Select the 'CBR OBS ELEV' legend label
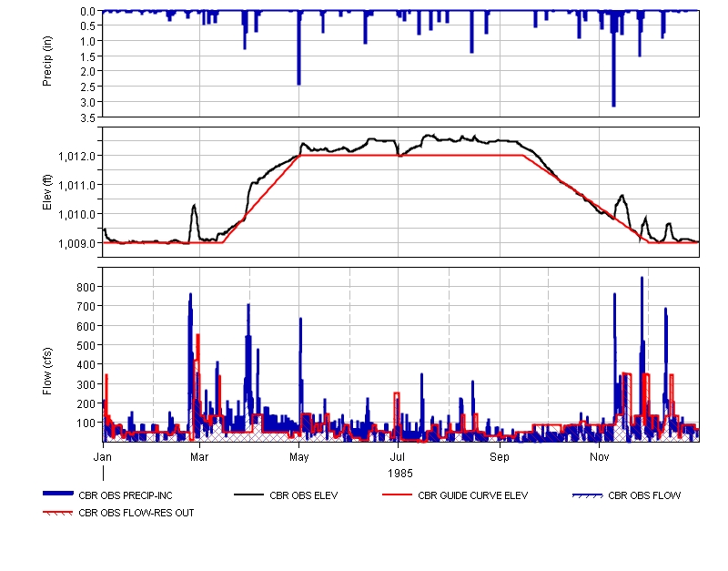 click(304, 495)
